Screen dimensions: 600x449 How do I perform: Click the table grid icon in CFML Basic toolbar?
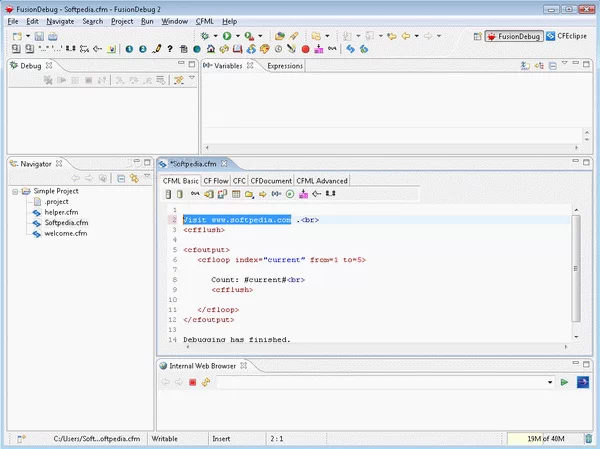point(236,194)
